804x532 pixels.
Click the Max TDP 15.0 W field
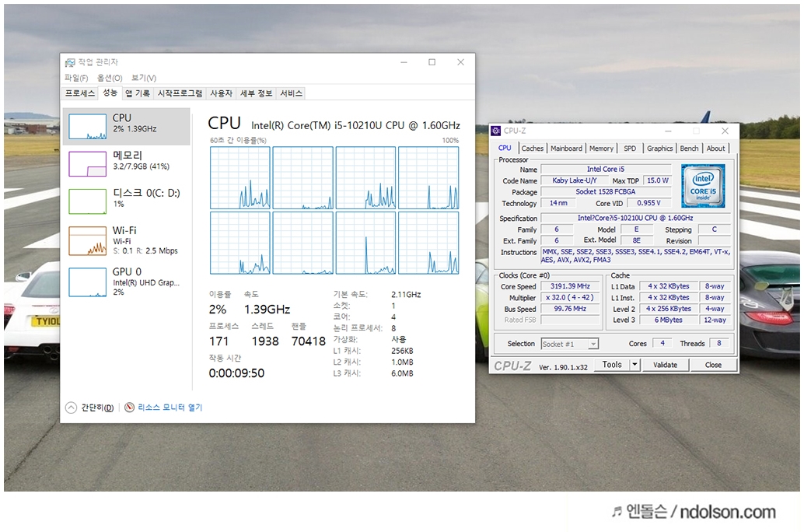pos(657,180)
